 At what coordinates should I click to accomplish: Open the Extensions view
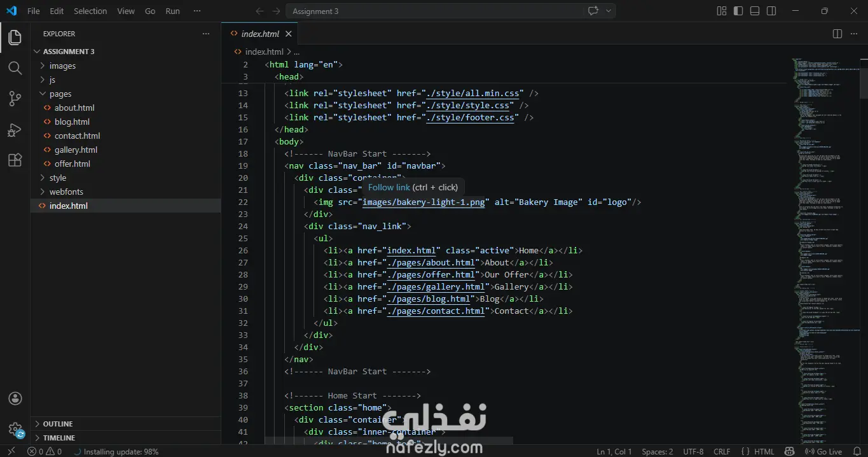click(x=15, y=160)
